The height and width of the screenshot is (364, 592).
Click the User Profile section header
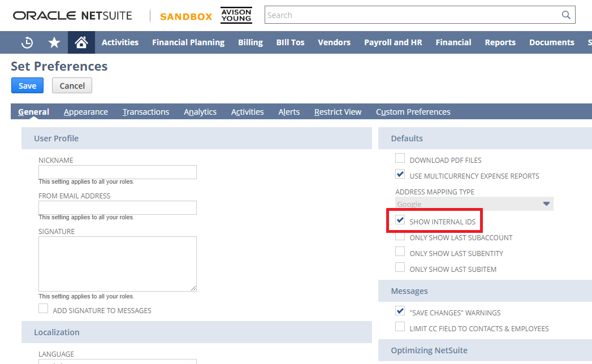coord(197,138)
